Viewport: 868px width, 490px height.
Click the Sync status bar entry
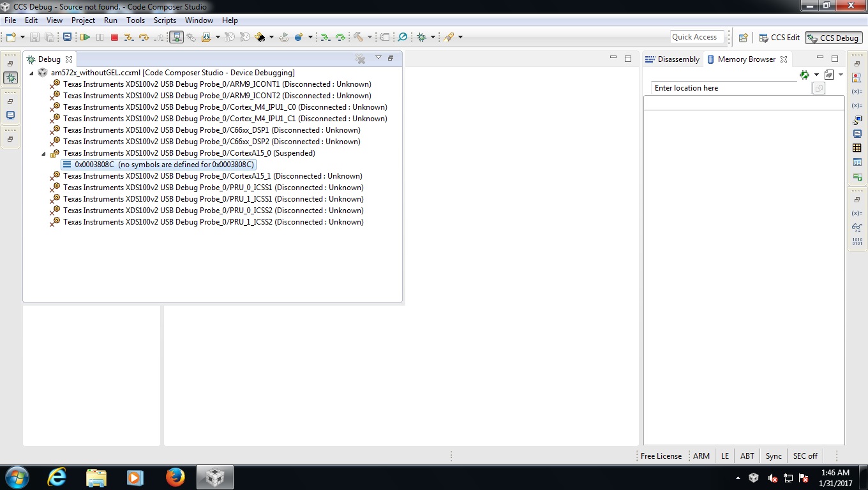pyautogui.click(x=774, y=456)
